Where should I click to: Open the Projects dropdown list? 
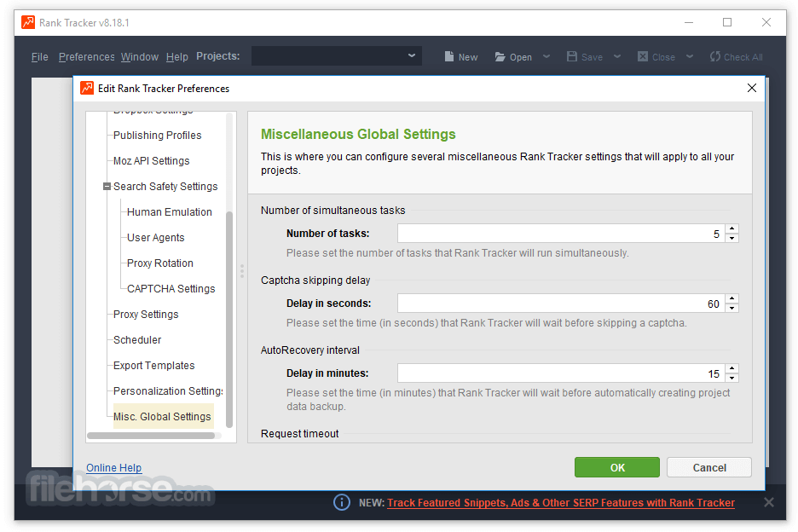(x=411, y=56)
